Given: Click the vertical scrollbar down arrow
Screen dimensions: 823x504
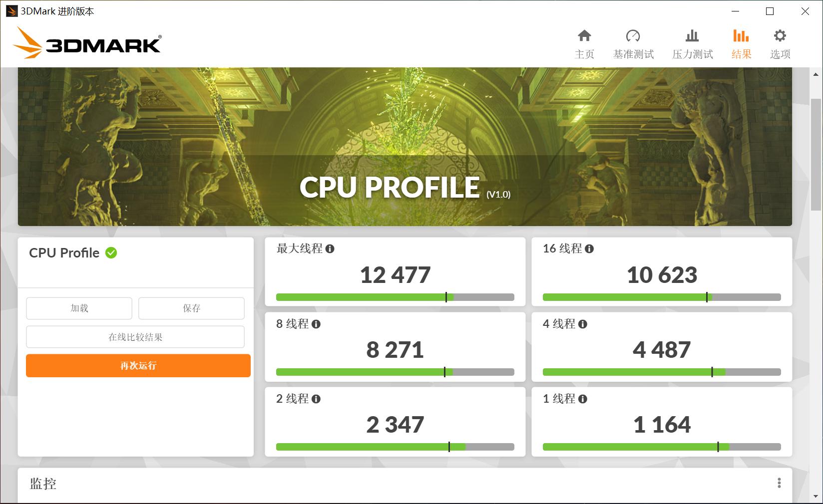Looking at the screenshot, I should (x=817, y=497).
